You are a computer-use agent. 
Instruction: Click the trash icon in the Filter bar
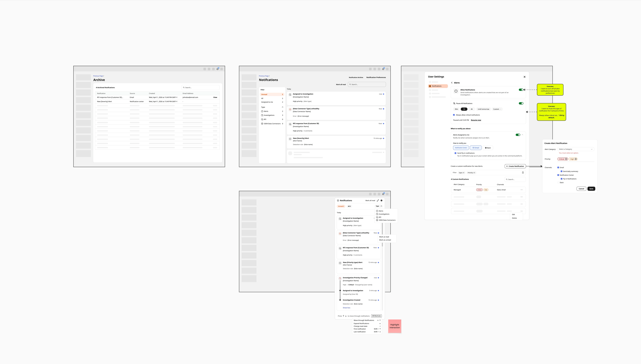523,173
